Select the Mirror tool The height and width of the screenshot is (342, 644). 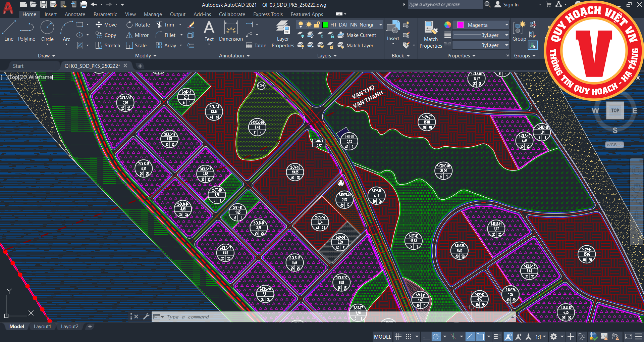pyautogui.click(x=137, y=35)
